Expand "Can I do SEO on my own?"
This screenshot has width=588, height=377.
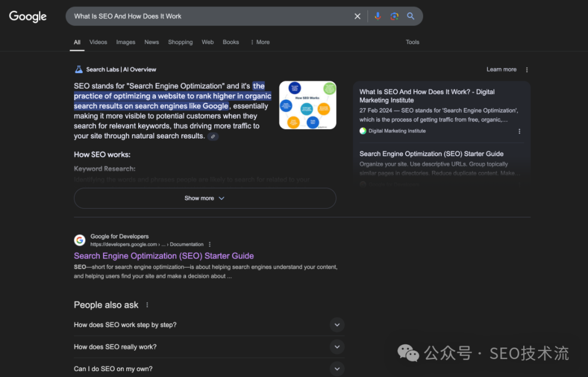click(x=337, y=369)
